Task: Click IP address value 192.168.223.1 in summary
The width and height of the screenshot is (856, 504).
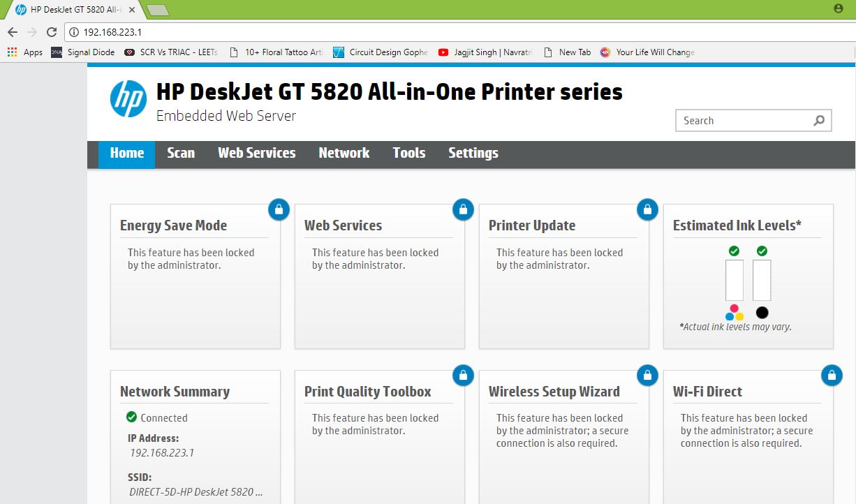Action: (162, 452)
